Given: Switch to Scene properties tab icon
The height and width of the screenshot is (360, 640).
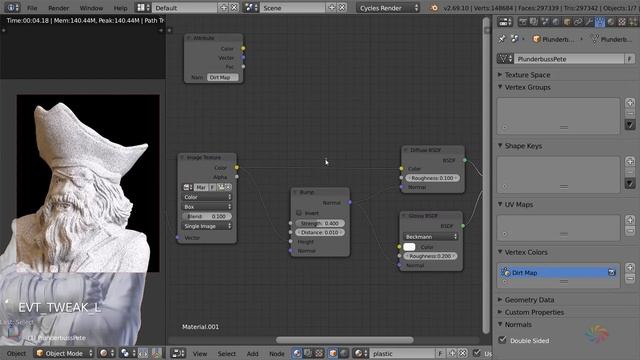Looking at the screenshot, I should click(545, 22).
